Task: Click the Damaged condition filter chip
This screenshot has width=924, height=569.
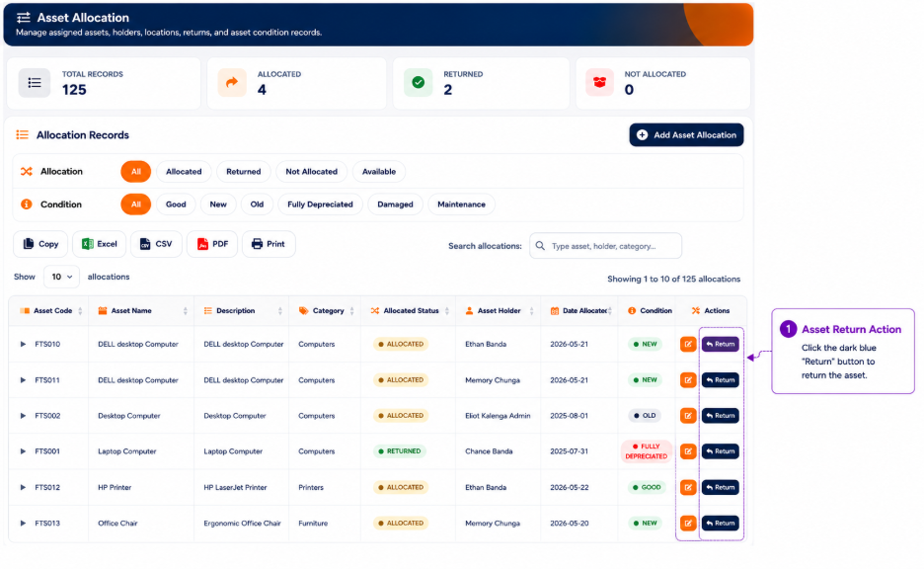Action: (395, 204)
